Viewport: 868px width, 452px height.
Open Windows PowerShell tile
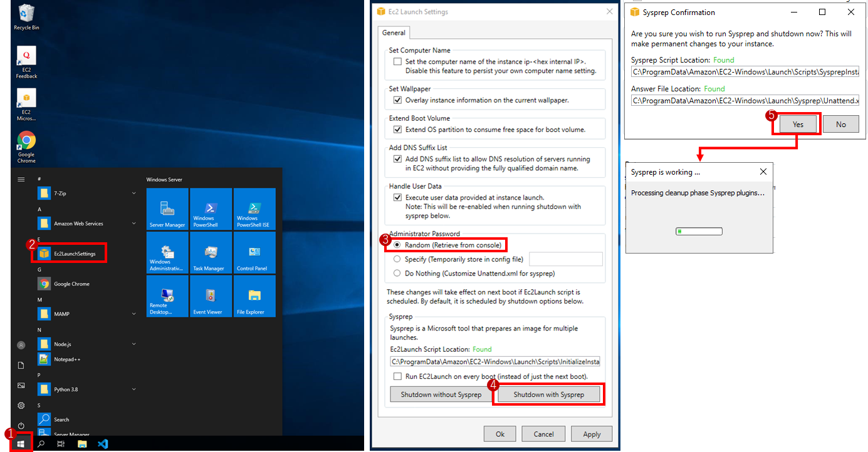click(211, 209)
